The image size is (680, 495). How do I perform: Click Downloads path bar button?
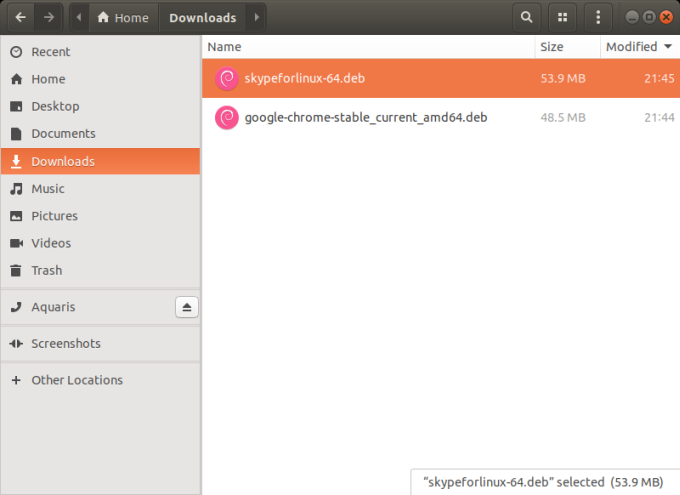[202, 17]
